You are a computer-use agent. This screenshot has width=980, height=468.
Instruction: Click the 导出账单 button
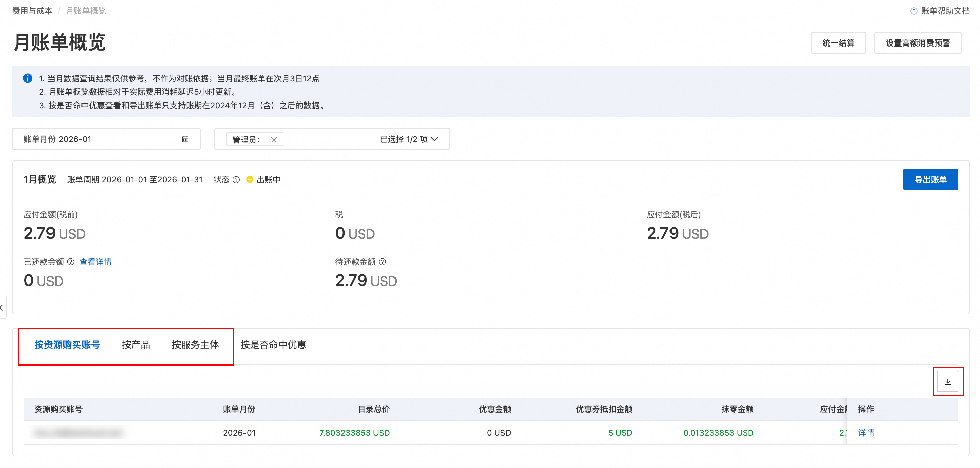point(930,179)
